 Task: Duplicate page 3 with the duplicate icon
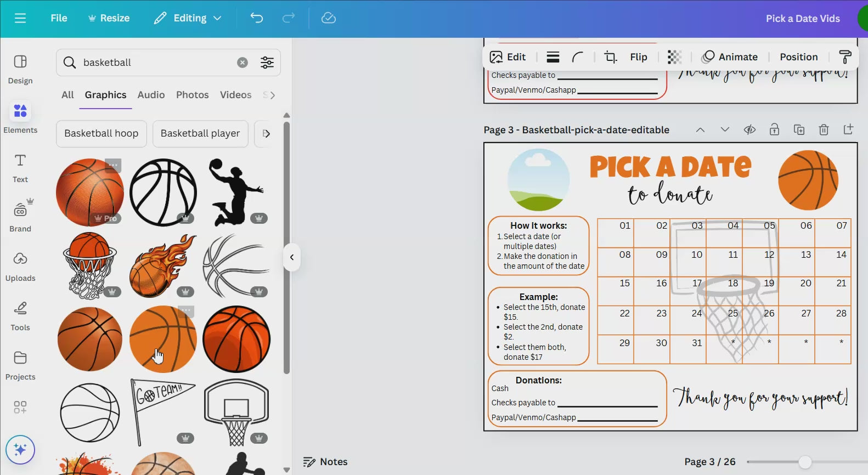(799, 130)
